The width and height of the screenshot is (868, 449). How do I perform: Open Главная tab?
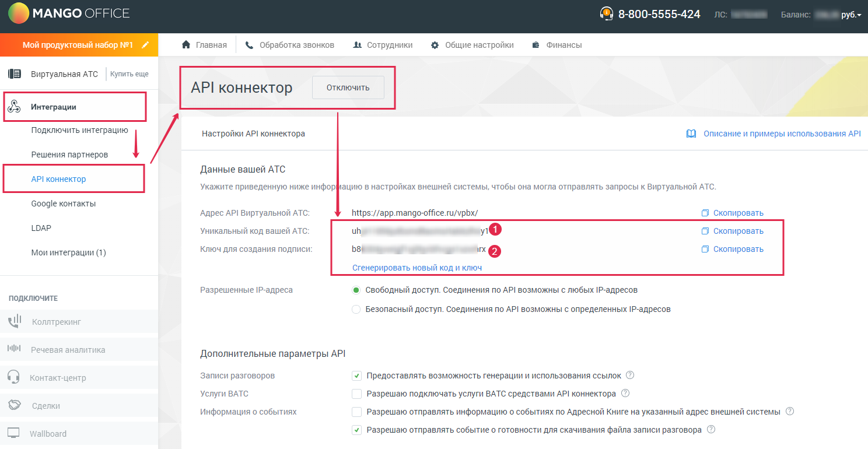click(204, 45)
